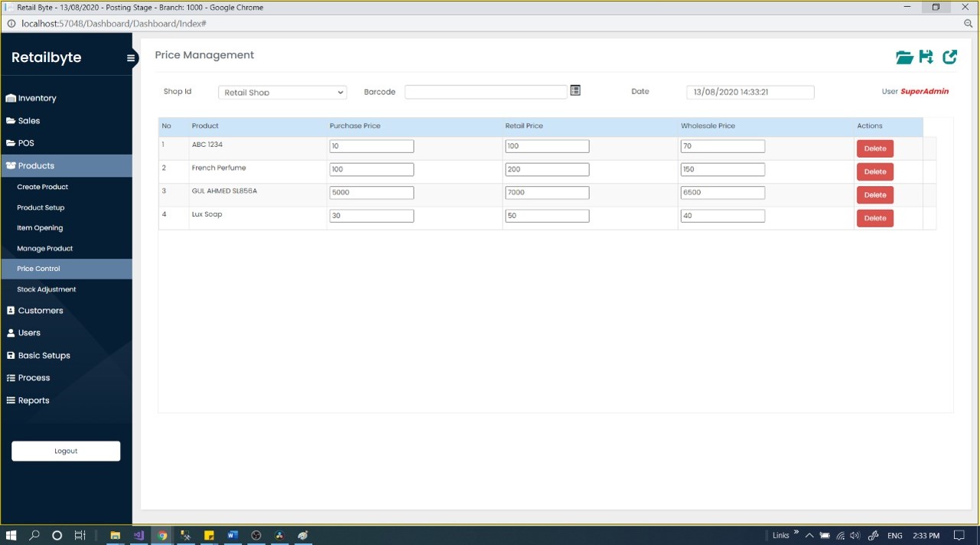Open Cortana from the taskbar
Screen dimensions: 980x545
click(x=57, y=536)
